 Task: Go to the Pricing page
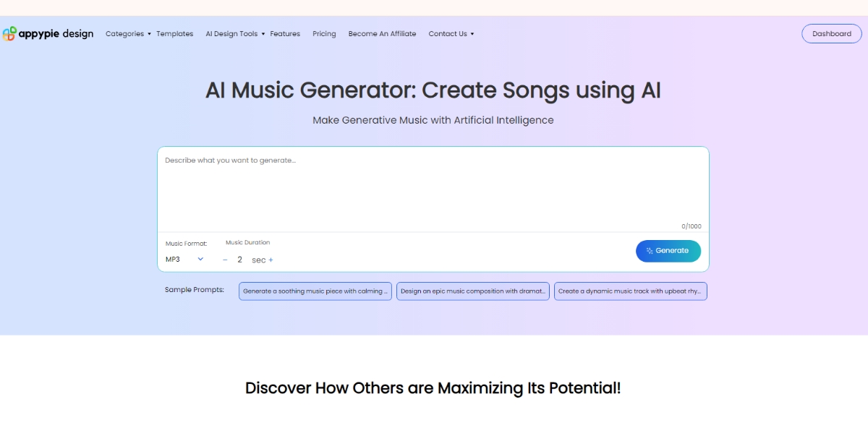pyautogui.click(x=324, y=33)
